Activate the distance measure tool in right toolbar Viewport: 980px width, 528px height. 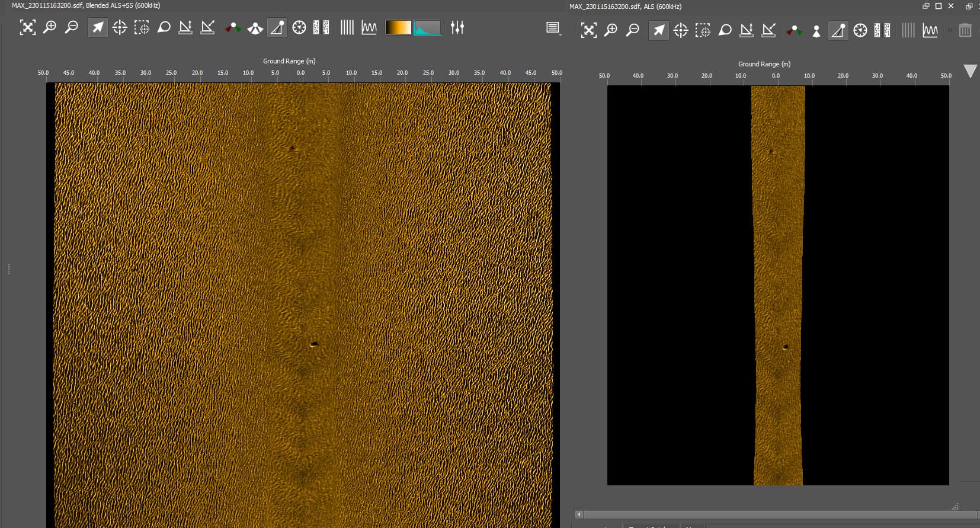[768, 30]
